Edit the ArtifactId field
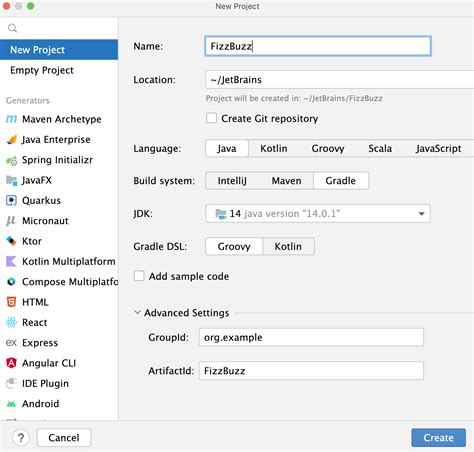 pos(311,371)
